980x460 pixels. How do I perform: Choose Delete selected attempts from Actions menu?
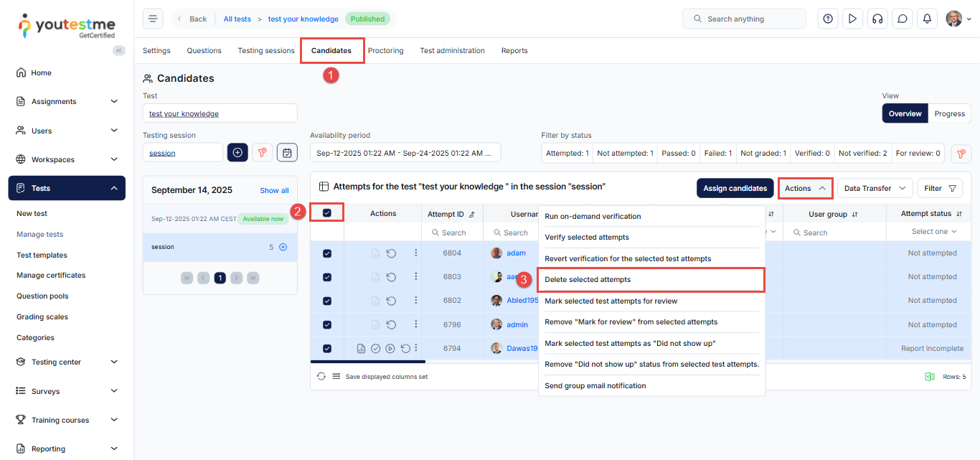[x=651, y=279]
